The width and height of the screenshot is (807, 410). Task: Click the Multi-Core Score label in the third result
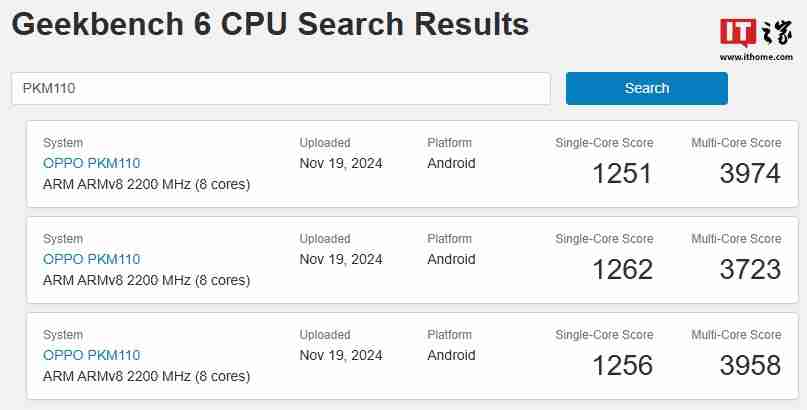[736, 335]
